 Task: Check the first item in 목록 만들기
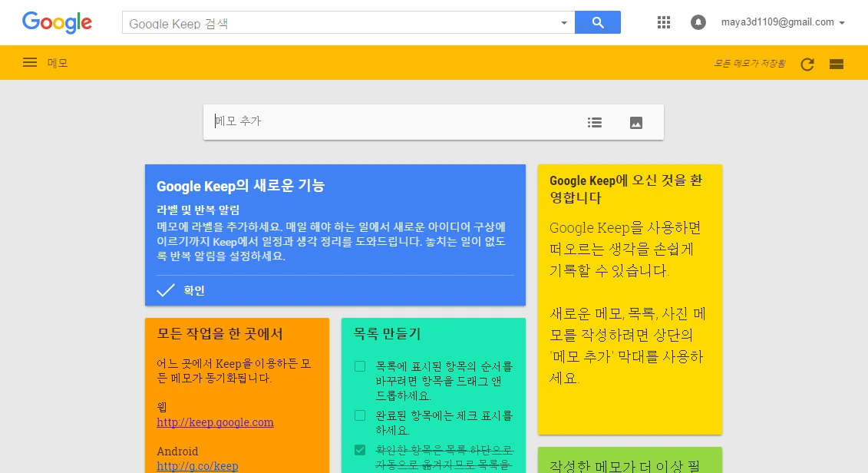point(360,366)
